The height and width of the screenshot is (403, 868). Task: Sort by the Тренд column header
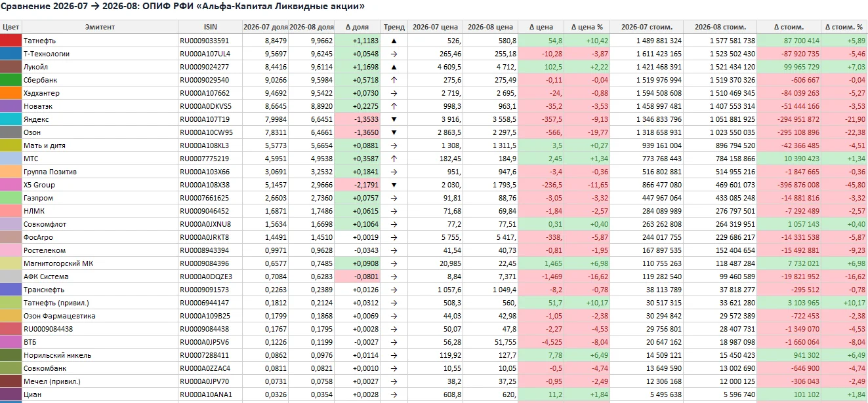pos(394,27)
